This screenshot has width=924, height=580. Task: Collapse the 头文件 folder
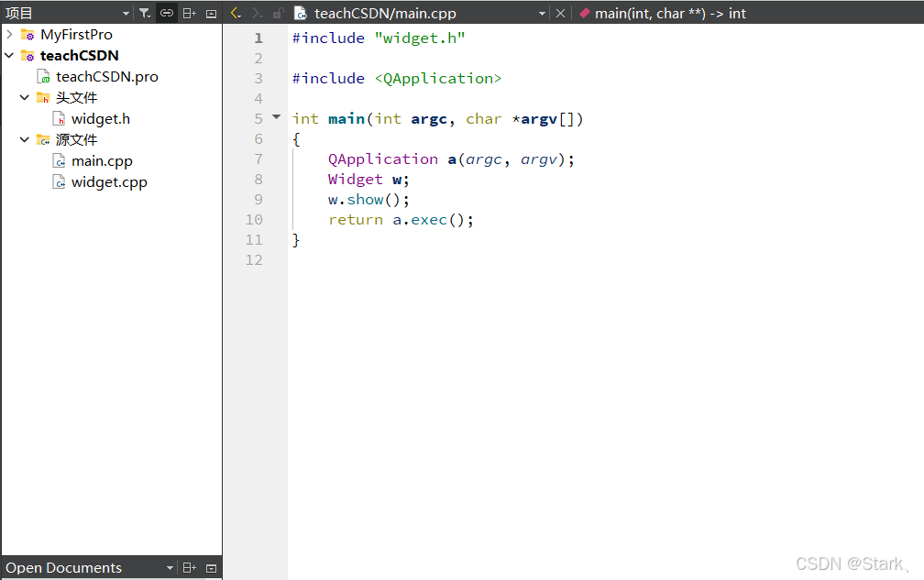[24, 97]
